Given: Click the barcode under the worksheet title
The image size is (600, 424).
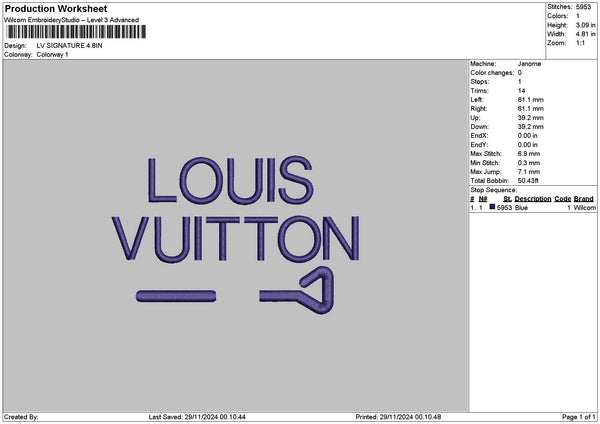Looking at the screenshot, I should click(x=76, y=32).
